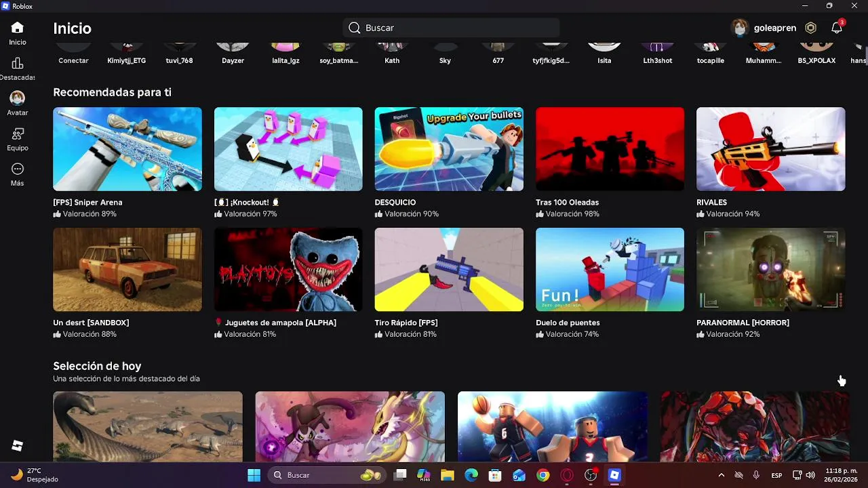Open the Duelo de puentes thumbnail

[x=610, y=270]
